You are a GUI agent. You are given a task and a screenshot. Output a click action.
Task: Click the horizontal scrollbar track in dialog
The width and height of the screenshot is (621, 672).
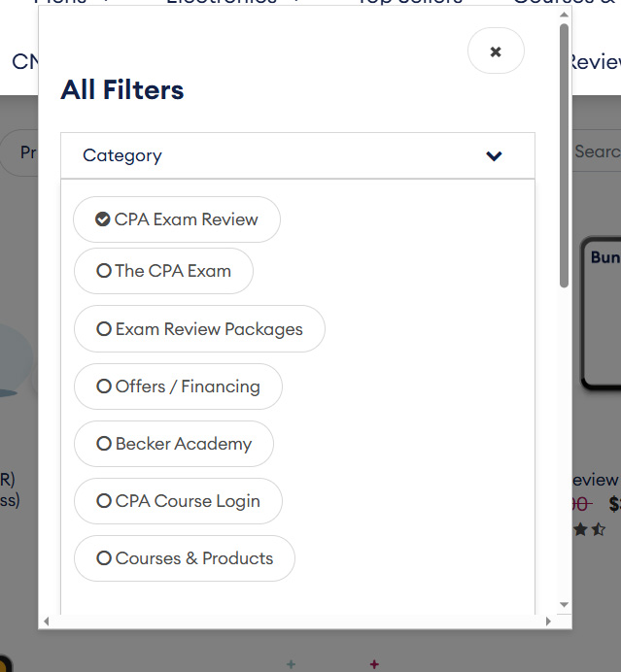coord(292,621)
